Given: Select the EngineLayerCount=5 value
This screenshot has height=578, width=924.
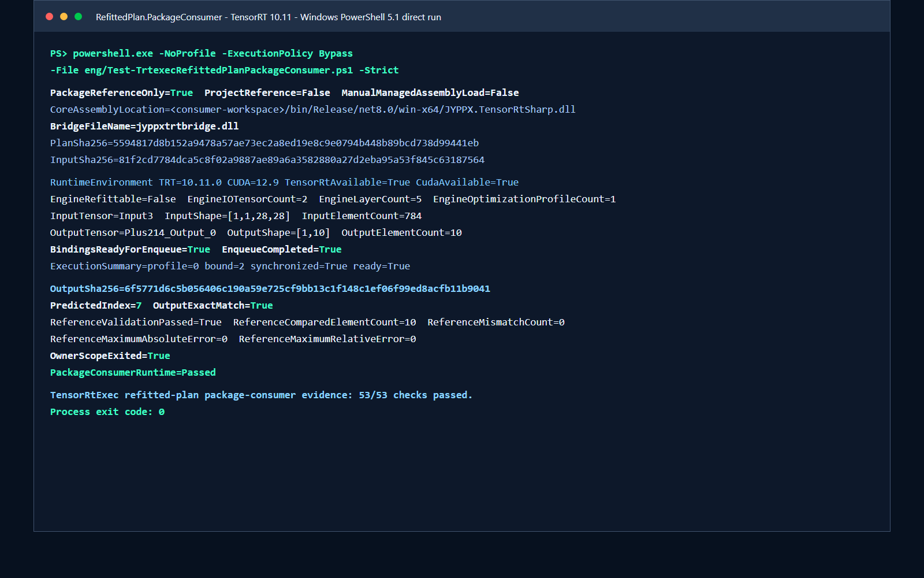Looking at the screenshot, I should point(370,199).
